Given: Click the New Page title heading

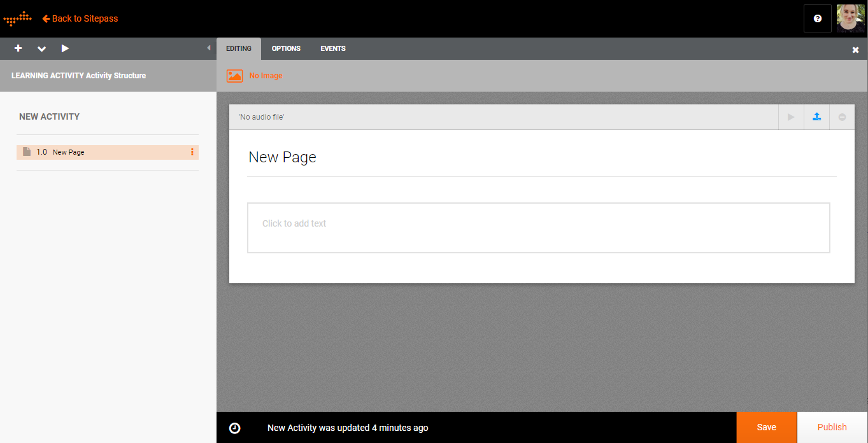Looking at the screenshot, I should pyautogui.click(x=282, y=157).
